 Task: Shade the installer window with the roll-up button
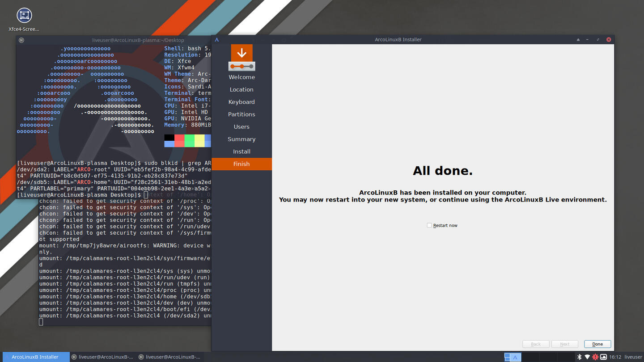point(578,40)
